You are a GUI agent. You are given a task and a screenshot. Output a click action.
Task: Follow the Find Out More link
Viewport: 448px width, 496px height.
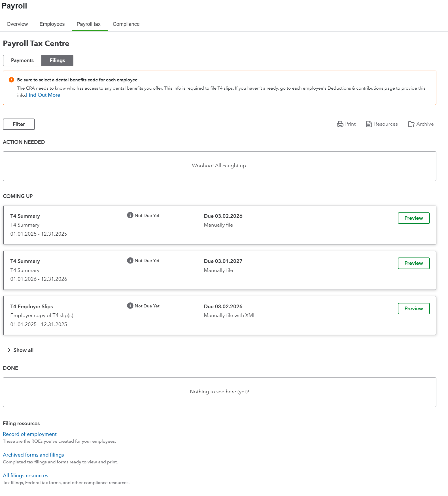click(x=43, y=95)
